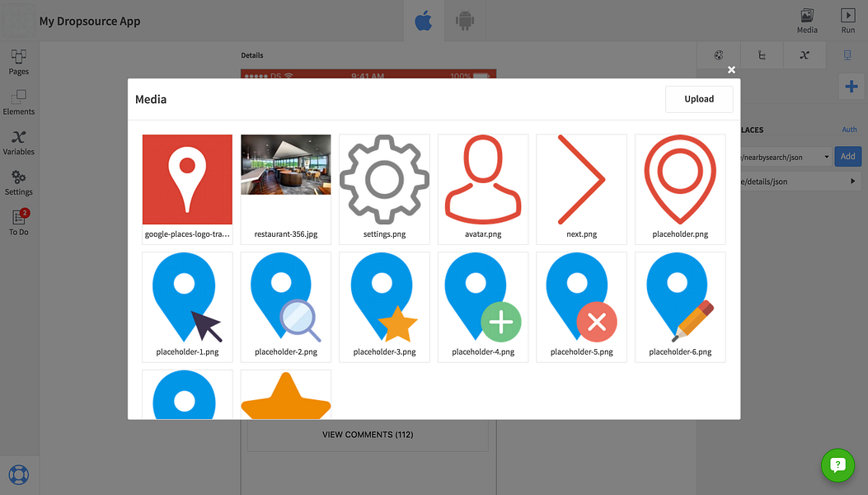Click the Run button
Screen dimensions: 868x495
tap(848, 21)
